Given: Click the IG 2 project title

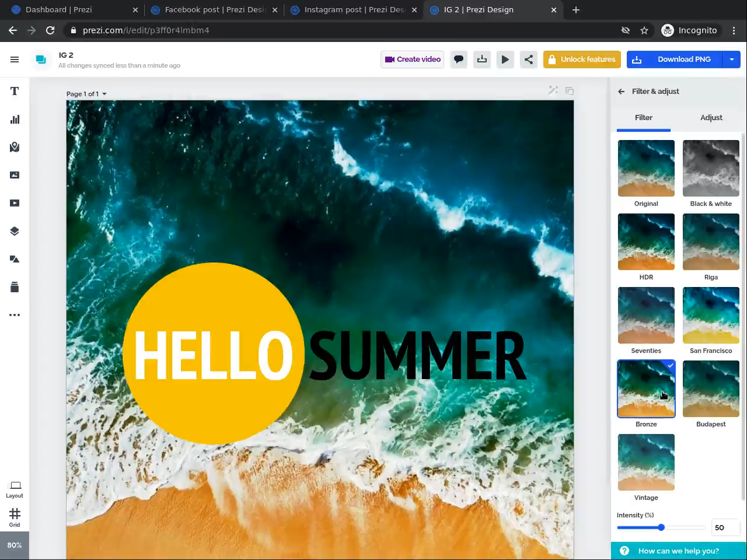Looking at the screenshot, I should (66, 55).
